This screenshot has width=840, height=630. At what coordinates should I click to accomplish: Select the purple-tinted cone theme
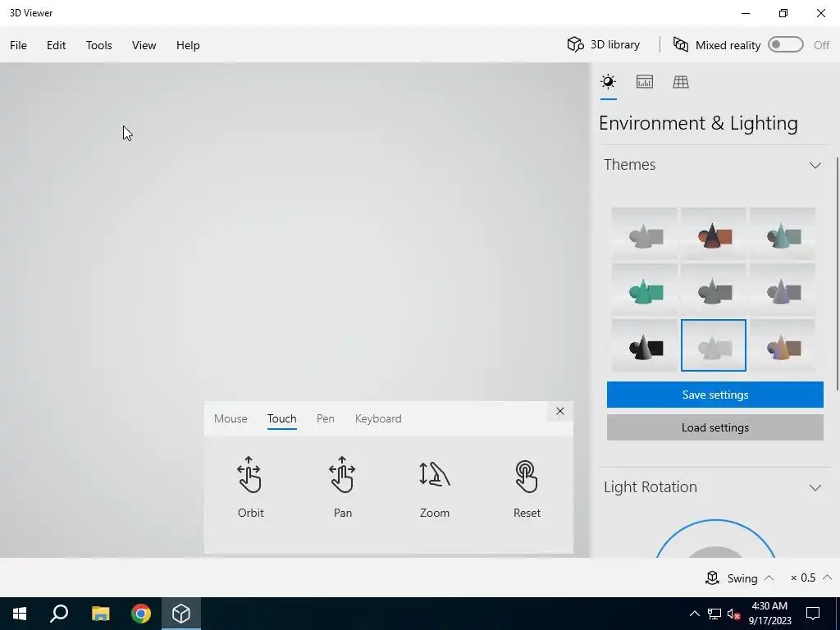(x=783, y=290)
